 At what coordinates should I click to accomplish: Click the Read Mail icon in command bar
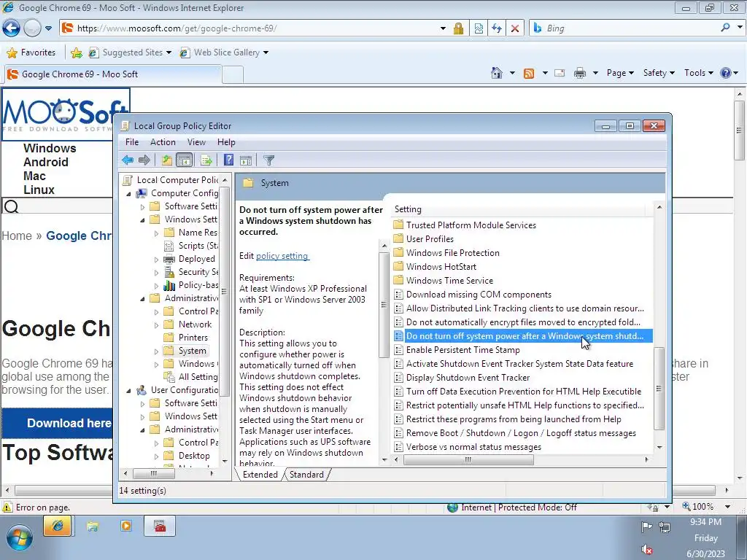click(x=560, y=73)
